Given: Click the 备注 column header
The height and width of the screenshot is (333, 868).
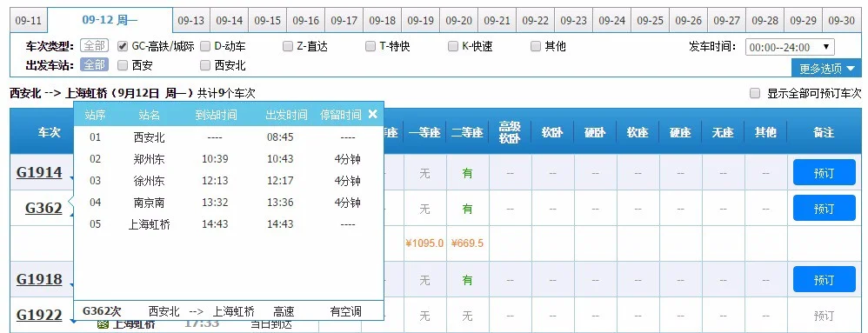Looking at the screenshot, I should 824,133.
